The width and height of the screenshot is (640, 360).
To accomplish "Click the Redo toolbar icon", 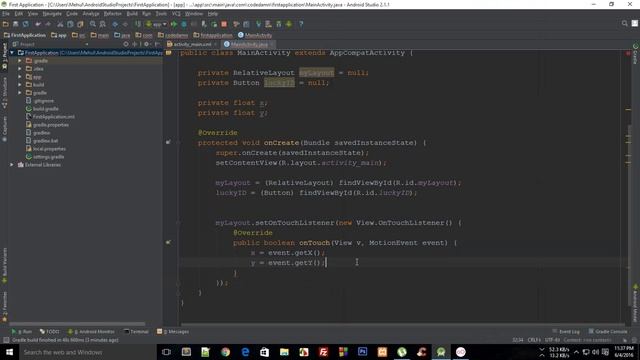I will coord(48,24).
